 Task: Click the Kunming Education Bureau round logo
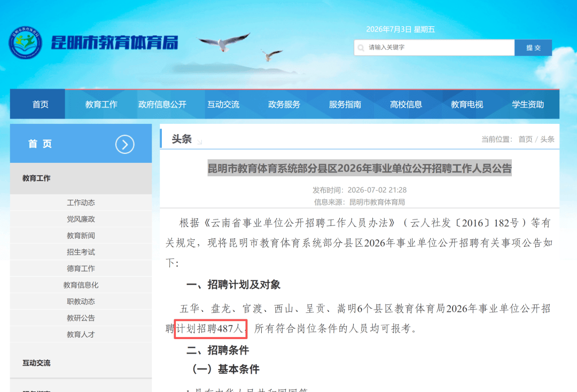coord(25,43)
